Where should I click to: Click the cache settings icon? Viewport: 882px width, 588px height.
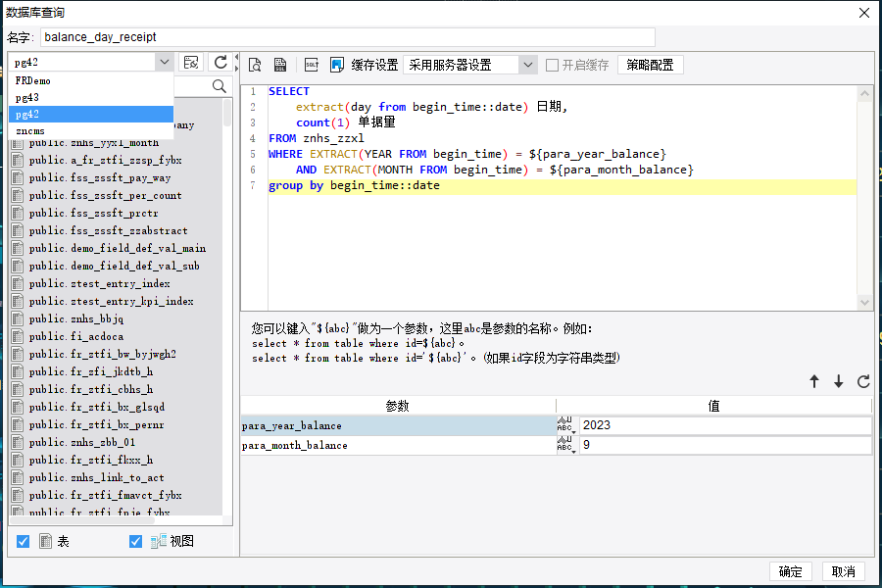point(337,65)
